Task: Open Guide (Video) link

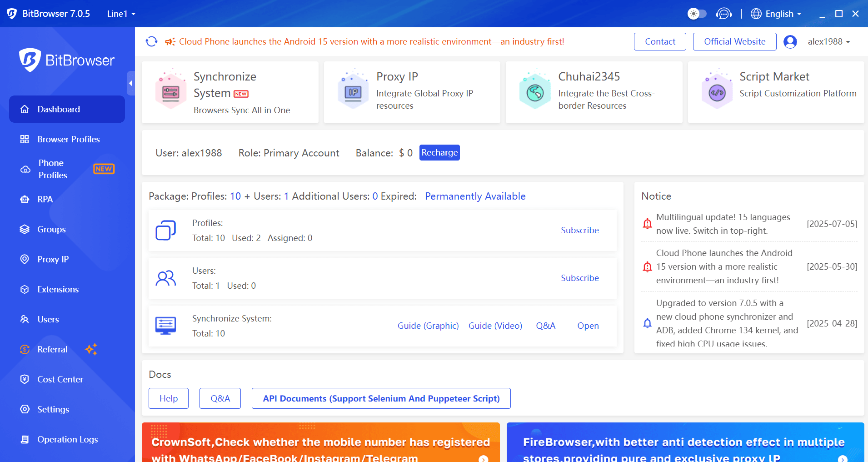Action: [x=495, y=326]
